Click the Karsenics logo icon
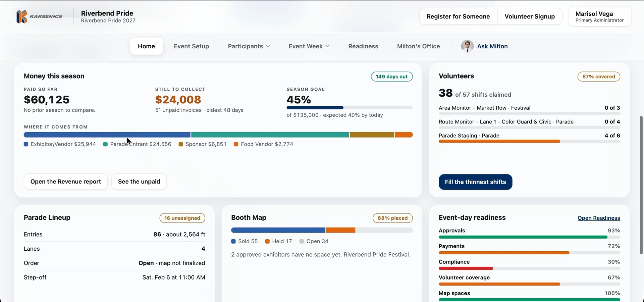This screenshot has width=644, height=302. click(x=21, y=16)
